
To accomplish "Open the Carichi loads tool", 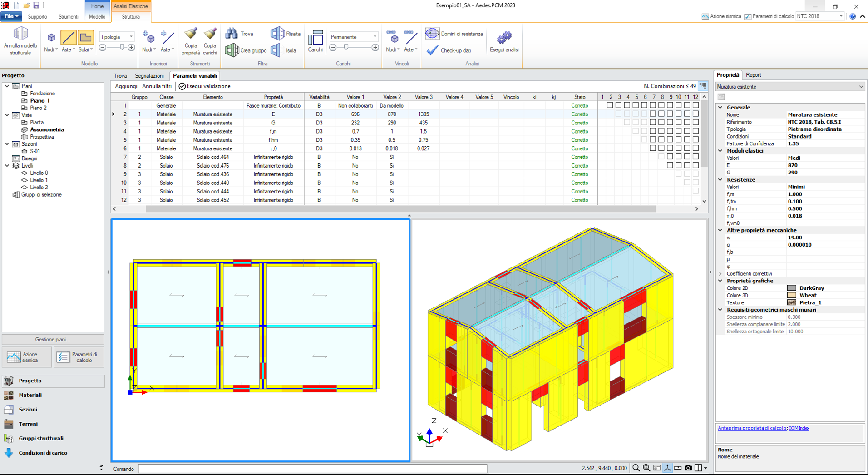I will 315,38.
